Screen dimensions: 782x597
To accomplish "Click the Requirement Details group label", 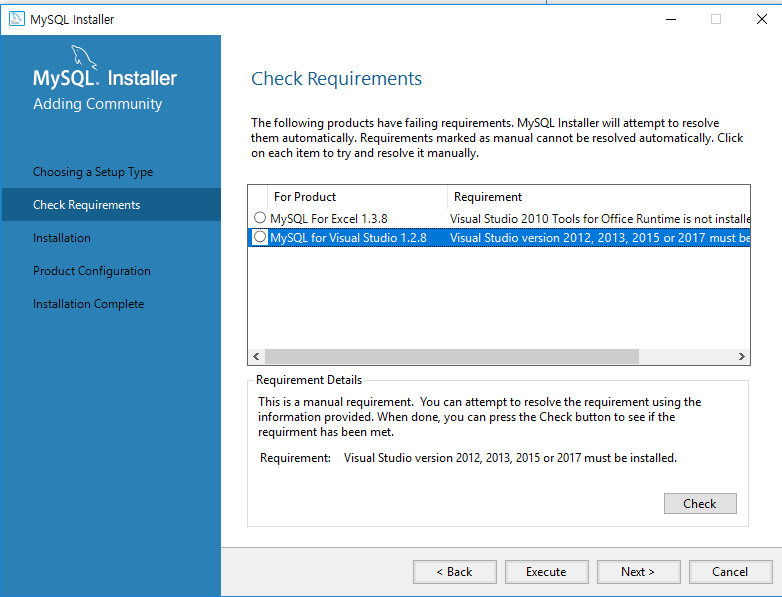I will click(309, 380).
